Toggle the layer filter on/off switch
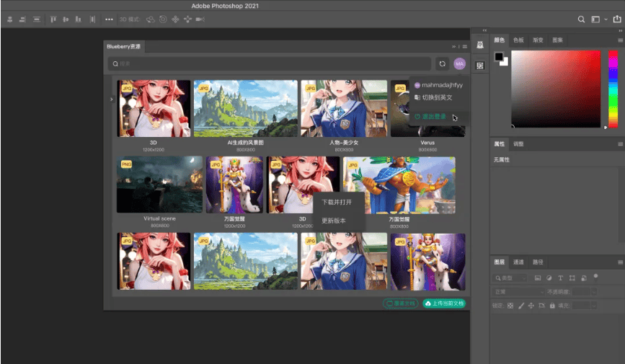 [x=596, y=277]
